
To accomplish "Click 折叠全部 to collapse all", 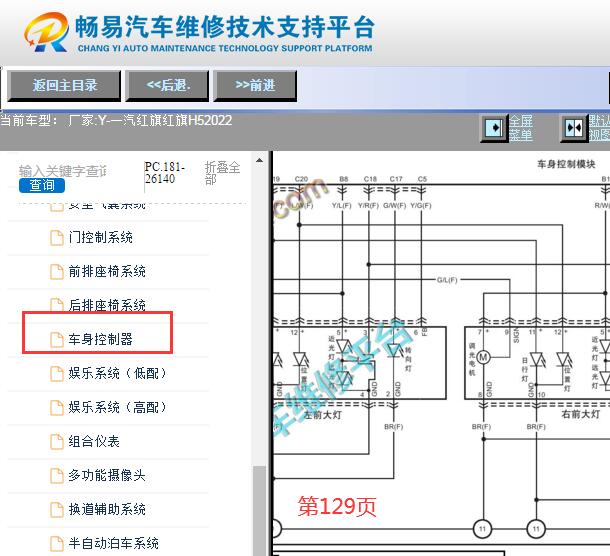I will tap(223, 173).
